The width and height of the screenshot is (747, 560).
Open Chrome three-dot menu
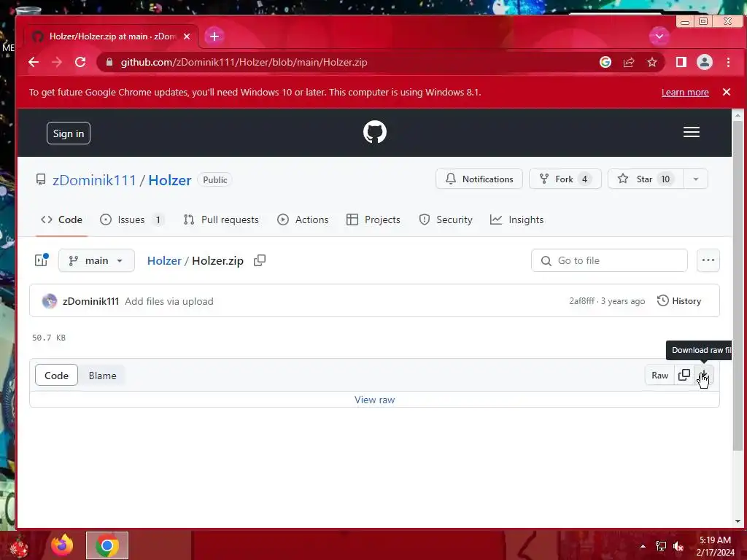(728, 62)
